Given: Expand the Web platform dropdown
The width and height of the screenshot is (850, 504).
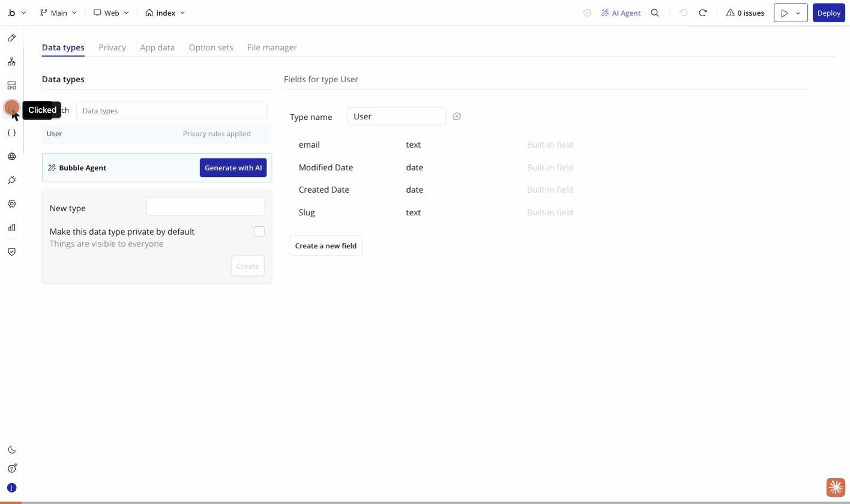Looking at the screenshot, I should click(111, 13).
